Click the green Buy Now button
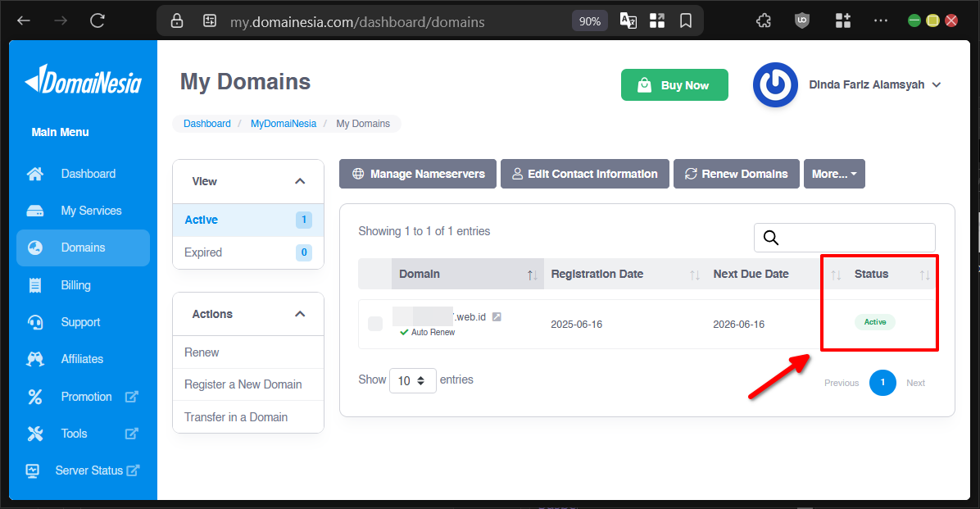 point(674,85)
